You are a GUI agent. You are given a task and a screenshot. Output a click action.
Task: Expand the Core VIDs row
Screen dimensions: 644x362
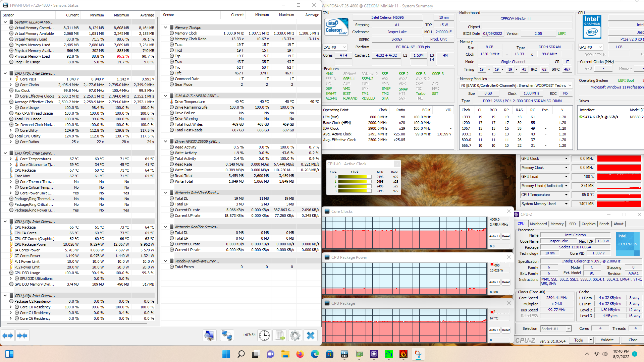11,79
